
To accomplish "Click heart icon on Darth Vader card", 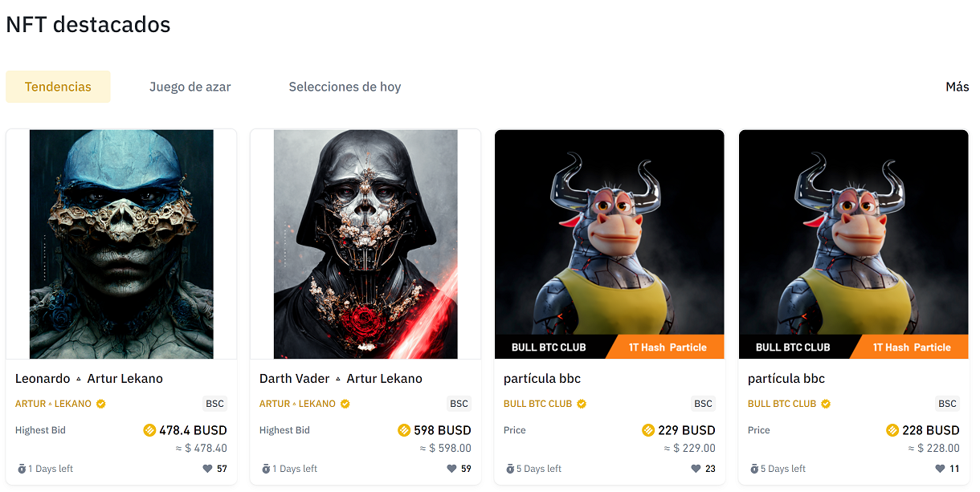I will [x=451, y=469].
